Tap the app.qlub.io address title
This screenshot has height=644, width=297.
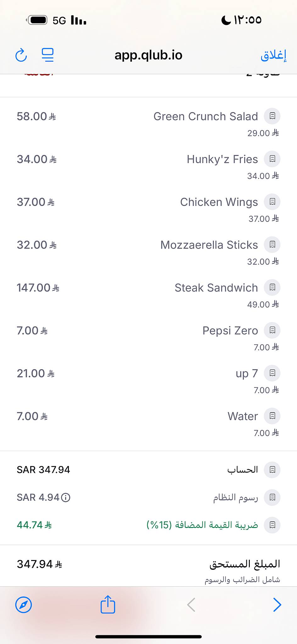[x=148, y=55]
